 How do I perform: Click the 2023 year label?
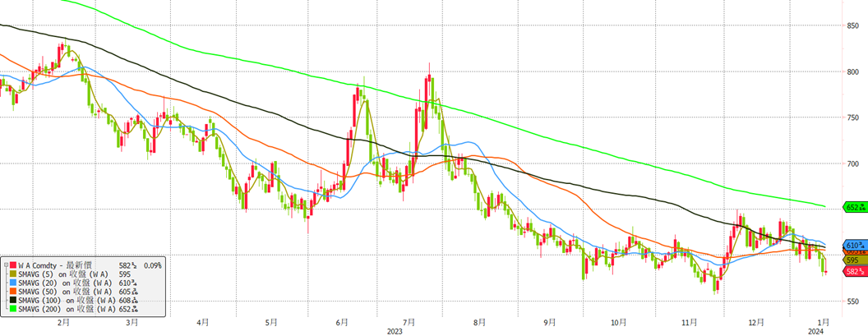point(395,331)
